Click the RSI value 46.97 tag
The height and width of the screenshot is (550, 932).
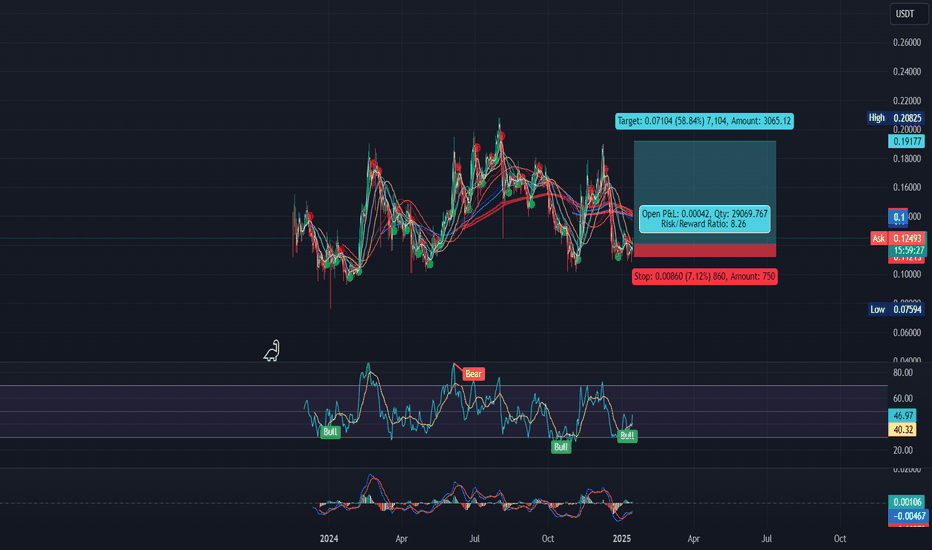coord(903,416)
